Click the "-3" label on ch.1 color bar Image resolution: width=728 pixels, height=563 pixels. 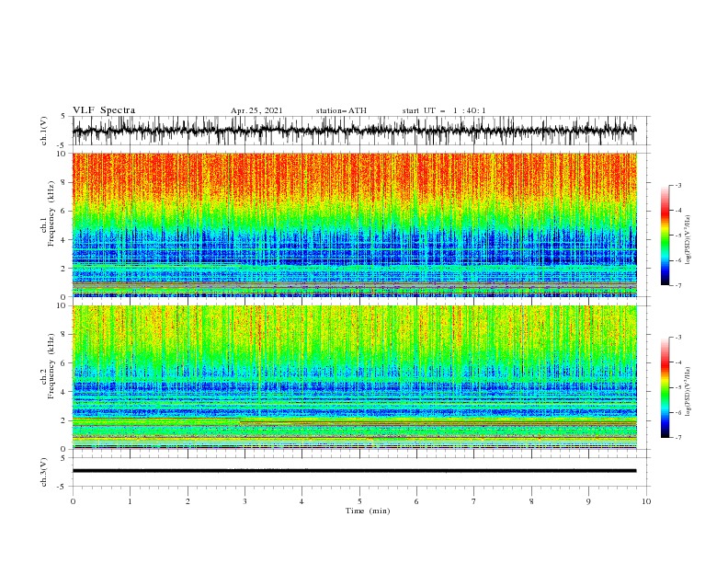pos(678,185)
